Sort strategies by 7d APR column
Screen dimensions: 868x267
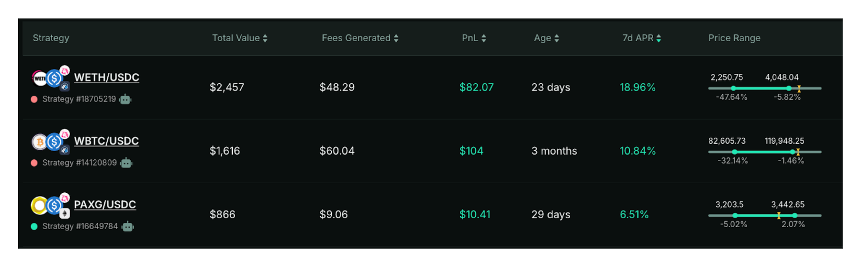point(641,38)
